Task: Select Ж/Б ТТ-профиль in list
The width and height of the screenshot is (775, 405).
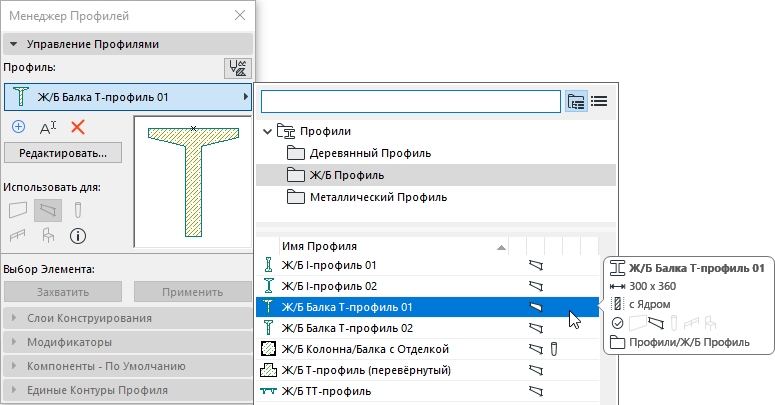Action: tap(428, 391)
